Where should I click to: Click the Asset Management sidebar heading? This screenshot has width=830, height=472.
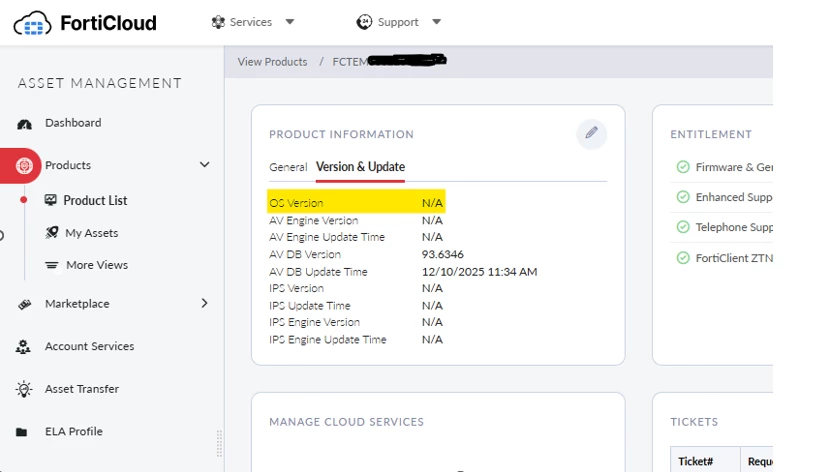pos(100,83)
